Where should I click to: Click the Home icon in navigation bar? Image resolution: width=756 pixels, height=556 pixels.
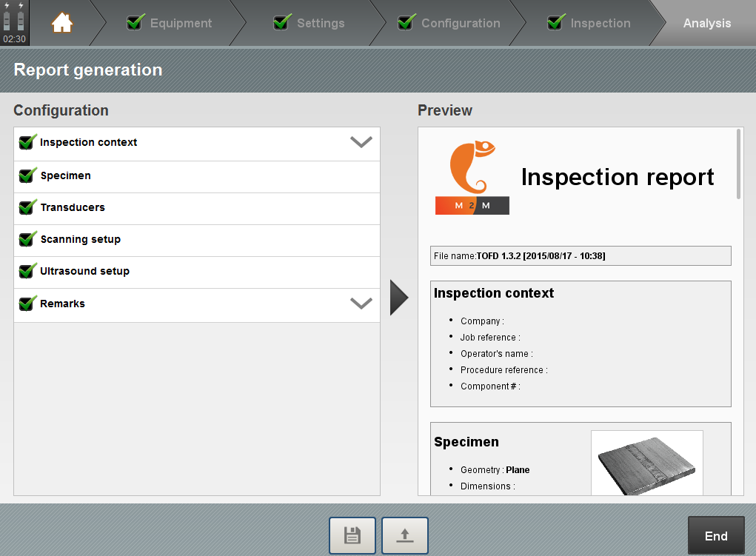[x=62, y=23]
